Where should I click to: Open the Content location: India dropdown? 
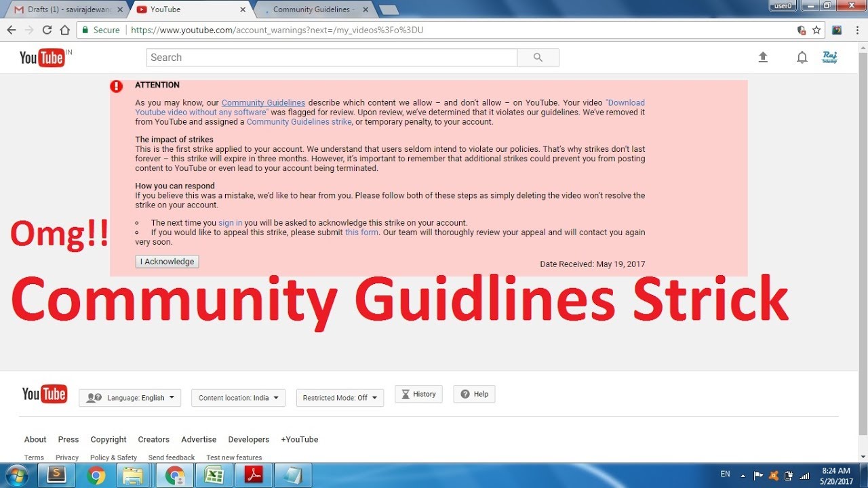coord(239,398)
